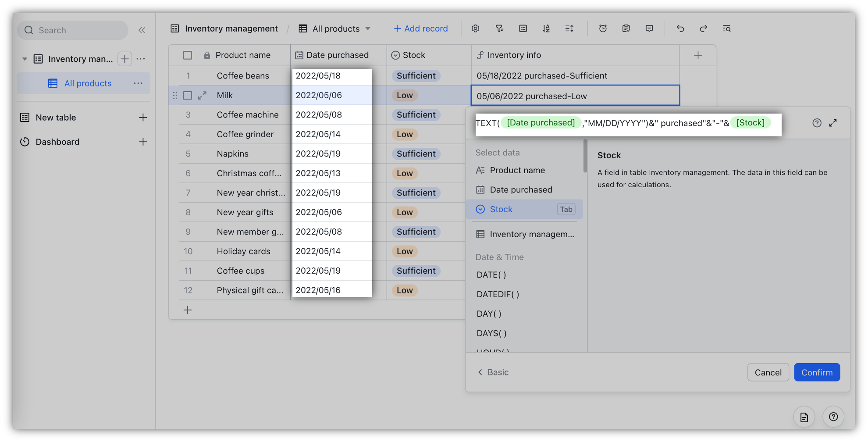Open search within the table

pyautogui.click(x=726, y=29)
